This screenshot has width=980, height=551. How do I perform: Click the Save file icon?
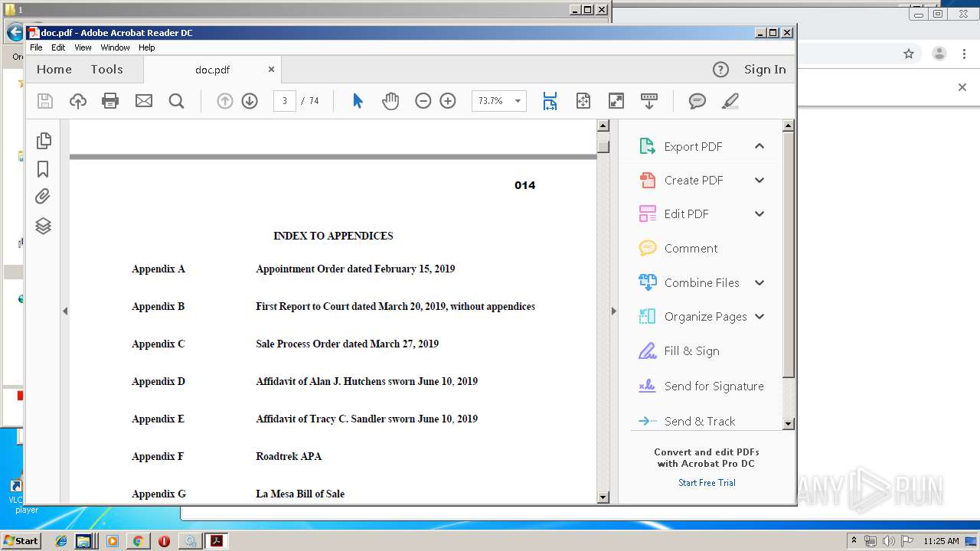click(45, 101)
